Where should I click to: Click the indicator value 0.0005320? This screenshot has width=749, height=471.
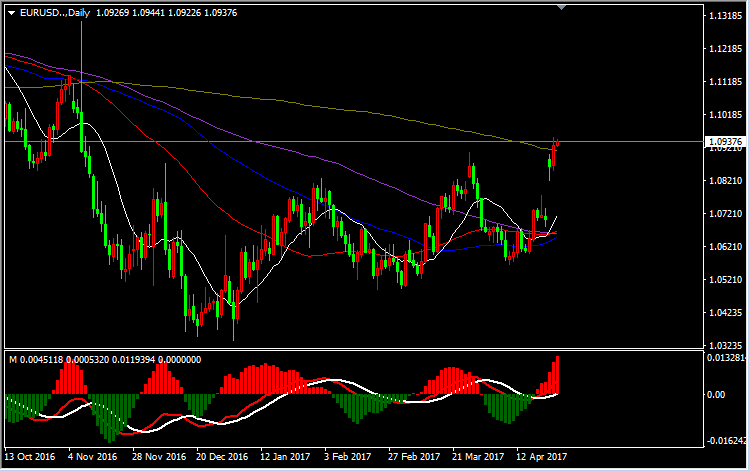(x=87, y=360)
